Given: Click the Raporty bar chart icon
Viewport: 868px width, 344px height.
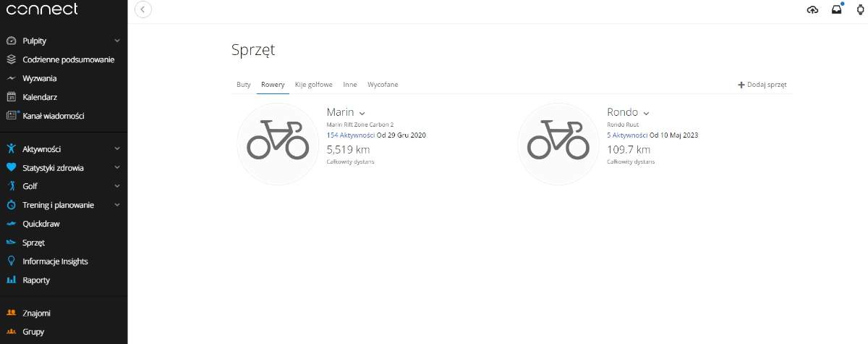Looking at the screenshot, I should [11, 280].
